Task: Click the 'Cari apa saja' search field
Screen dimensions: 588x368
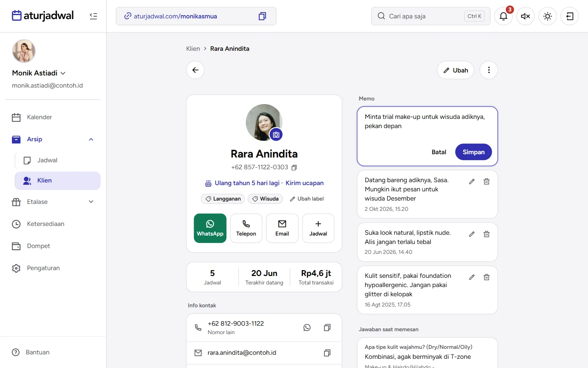Action: [431, 16]
